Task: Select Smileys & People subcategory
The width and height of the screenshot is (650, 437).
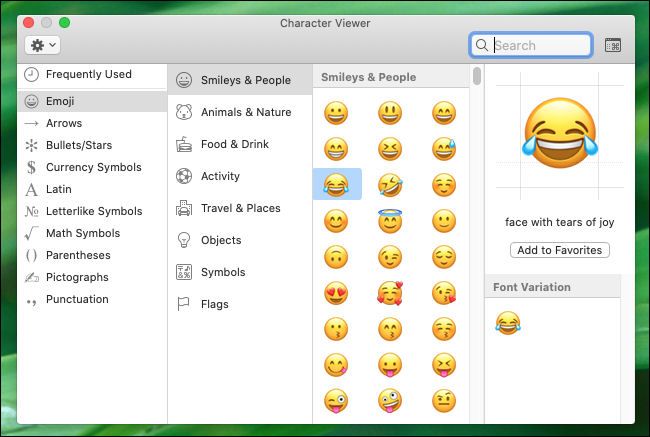Action: click(240, 80)
